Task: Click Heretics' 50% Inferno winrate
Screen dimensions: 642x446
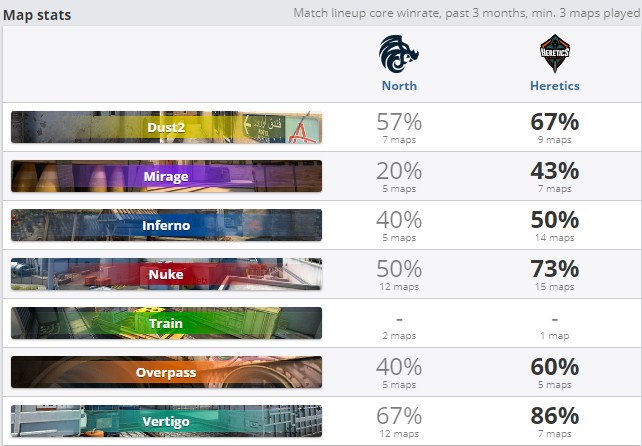Action: tap(554, 221)
